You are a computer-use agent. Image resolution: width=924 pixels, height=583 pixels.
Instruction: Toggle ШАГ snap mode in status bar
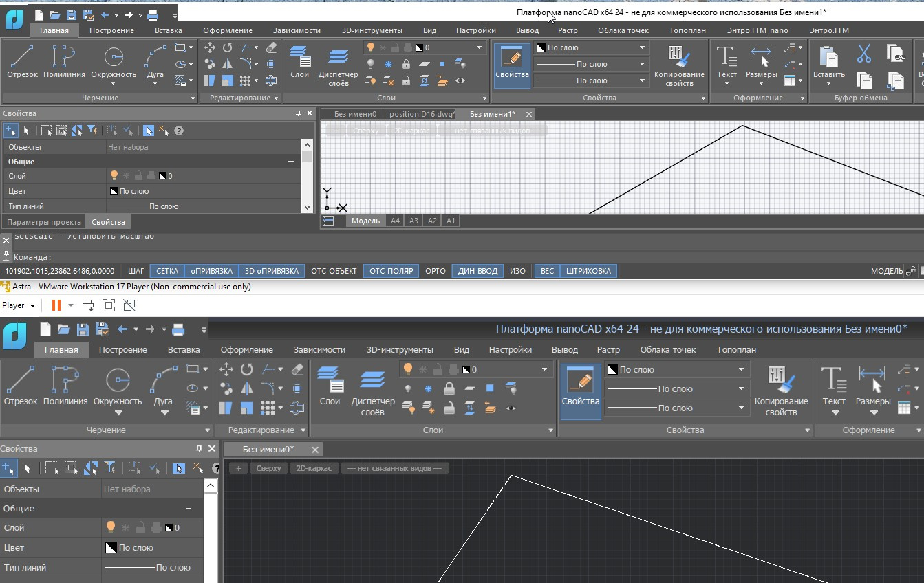[x=136, y=271]
